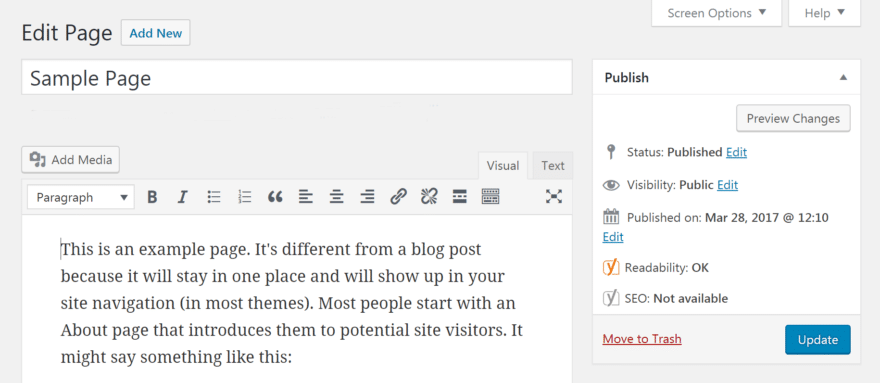
Task: Align text left
Action: [306, 197]
